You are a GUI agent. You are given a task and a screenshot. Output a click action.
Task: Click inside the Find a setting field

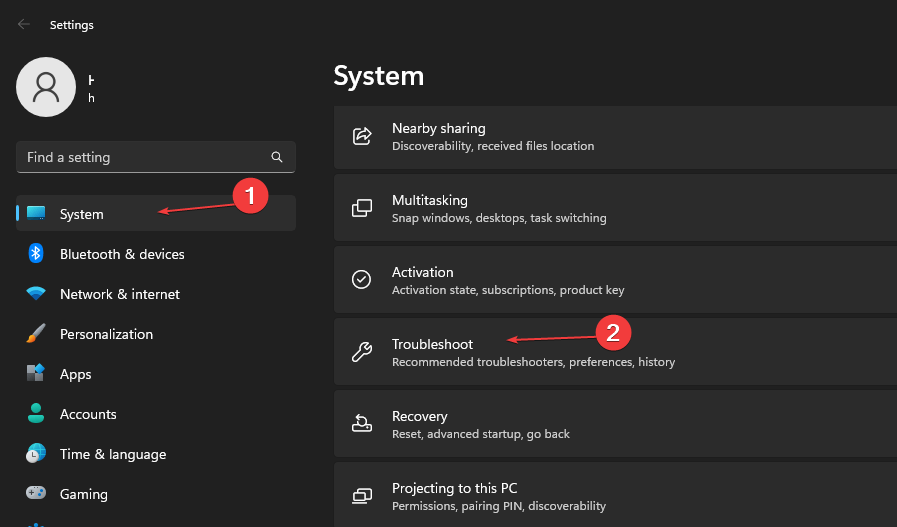tap(140, 157)
